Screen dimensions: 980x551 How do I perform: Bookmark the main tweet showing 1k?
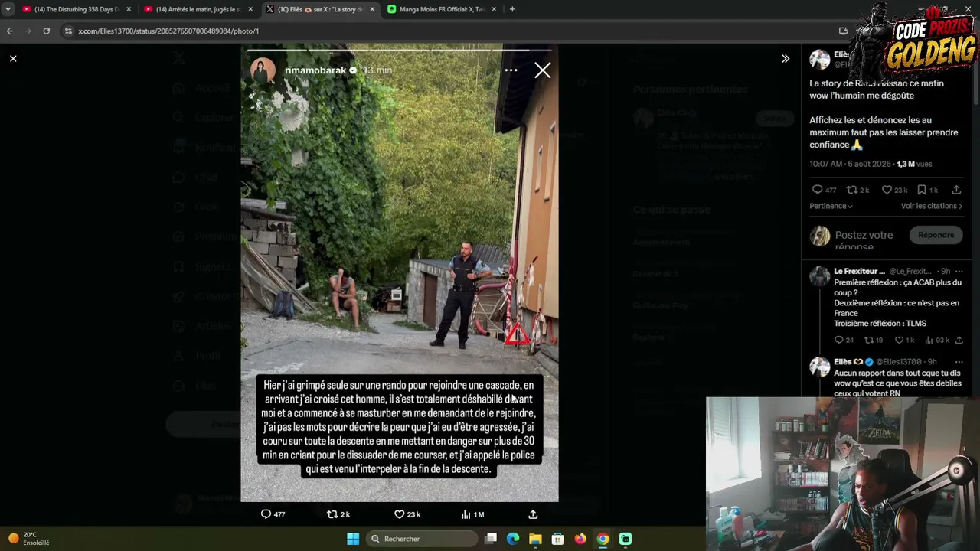point(922,190)
